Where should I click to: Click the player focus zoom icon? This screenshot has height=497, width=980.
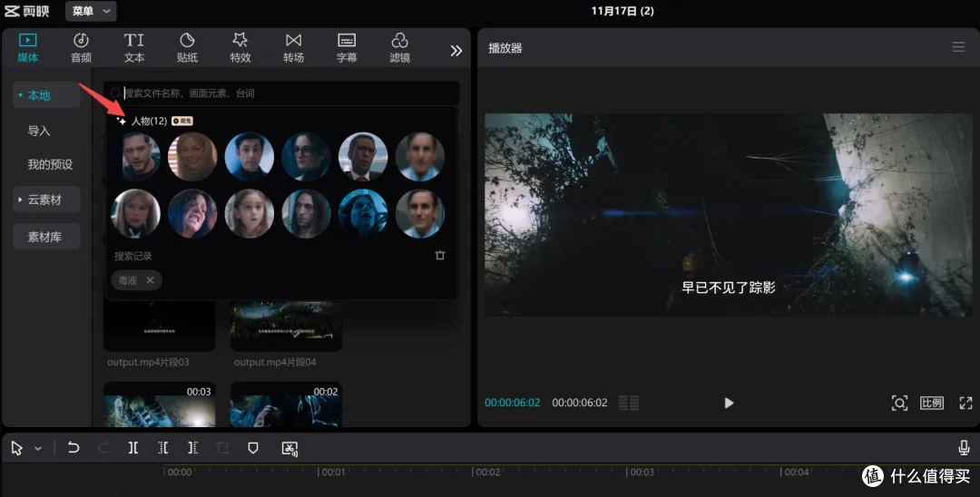[x=899, y=403]
